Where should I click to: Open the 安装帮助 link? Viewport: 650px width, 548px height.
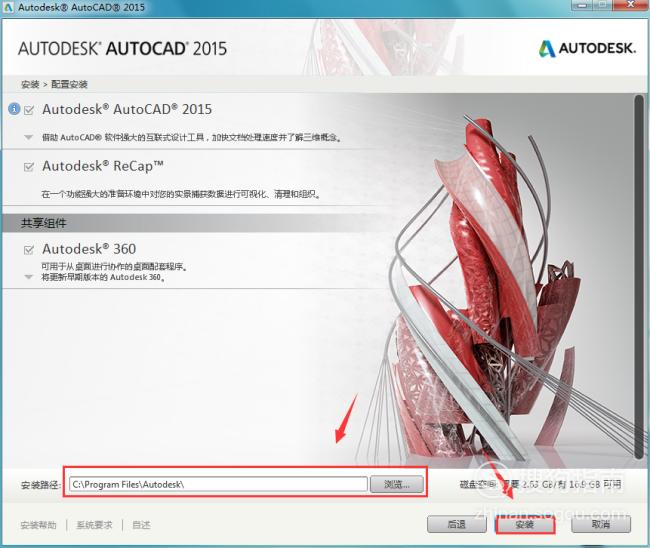click(38, 525)
